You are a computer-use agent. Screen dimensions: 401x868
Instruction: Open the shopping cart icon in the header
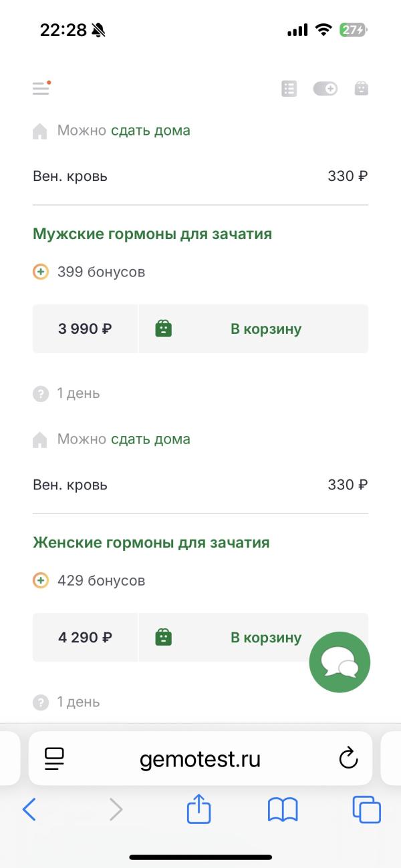click(361, 88)
